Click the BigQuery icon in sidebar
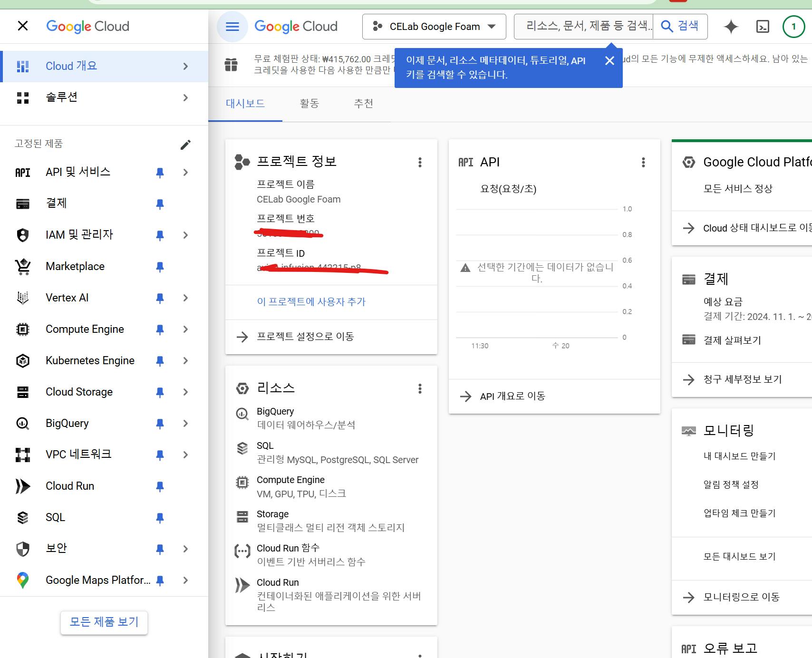Viewport: 812px width, 658px height. pyautogui.click(x=23, y=424)
